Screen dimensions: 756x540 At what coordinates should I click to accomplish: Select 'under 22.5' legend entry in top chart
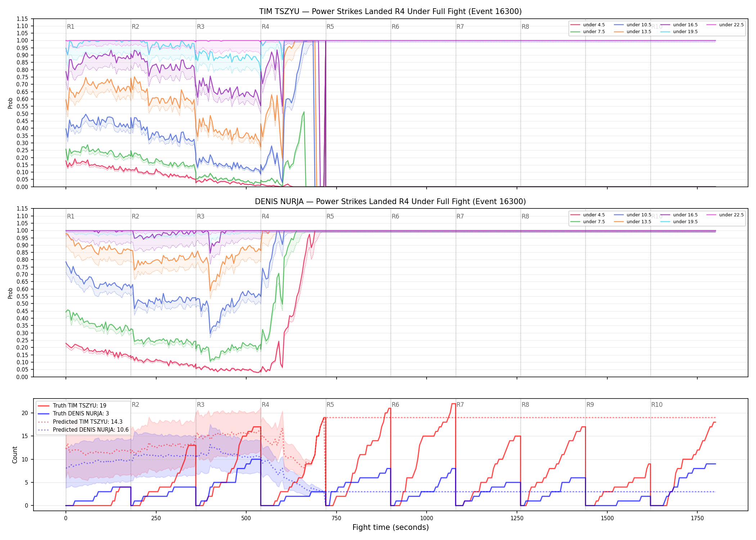point(725,25)
